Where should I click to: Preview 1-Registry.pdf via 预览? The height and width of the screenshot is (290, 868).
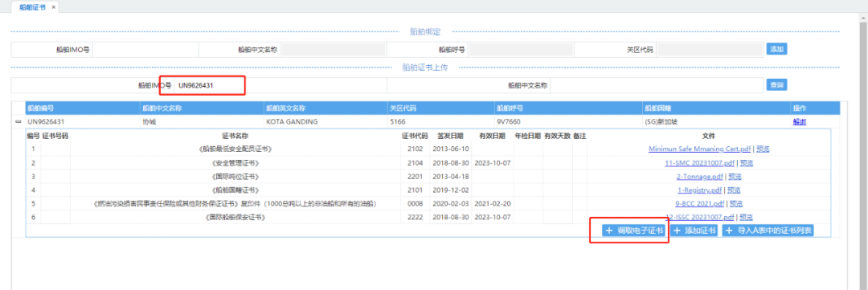(x=735, y=190)
